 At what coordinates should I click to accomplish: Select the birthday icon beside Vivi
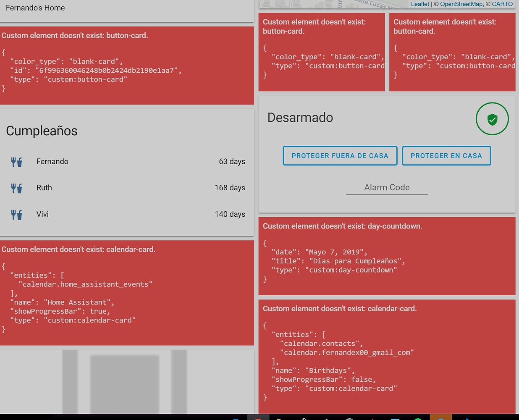click(16, 214)
